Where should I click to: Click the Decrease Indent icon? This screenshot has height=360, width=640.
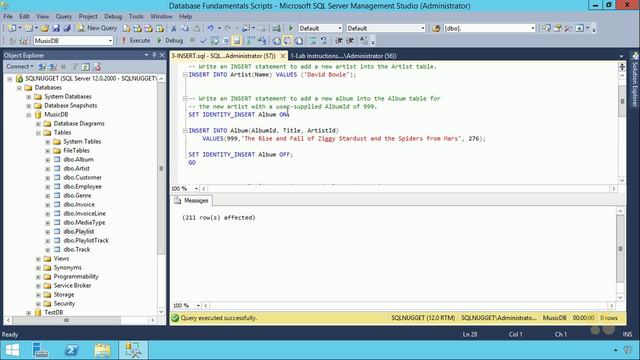pyautogui.click(x=339, y=40)
